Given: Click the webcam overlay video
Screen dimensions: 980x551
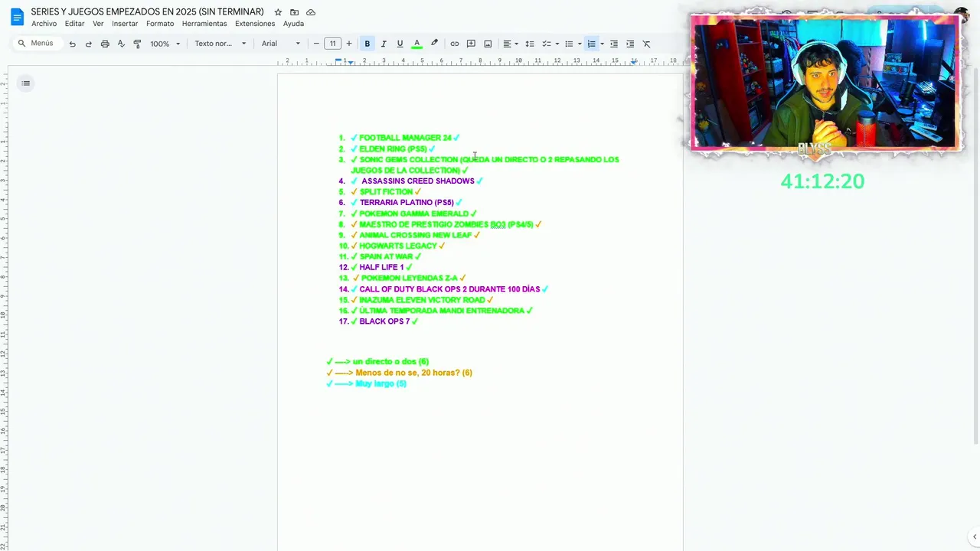Looking at the screenshot, I should pos(824,83).
